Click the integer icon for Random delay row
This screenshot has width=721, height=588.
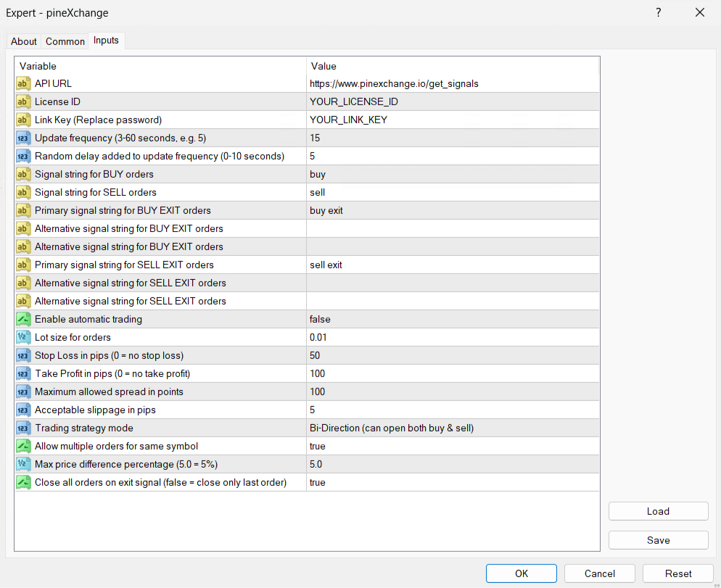(x=23, y=157)
